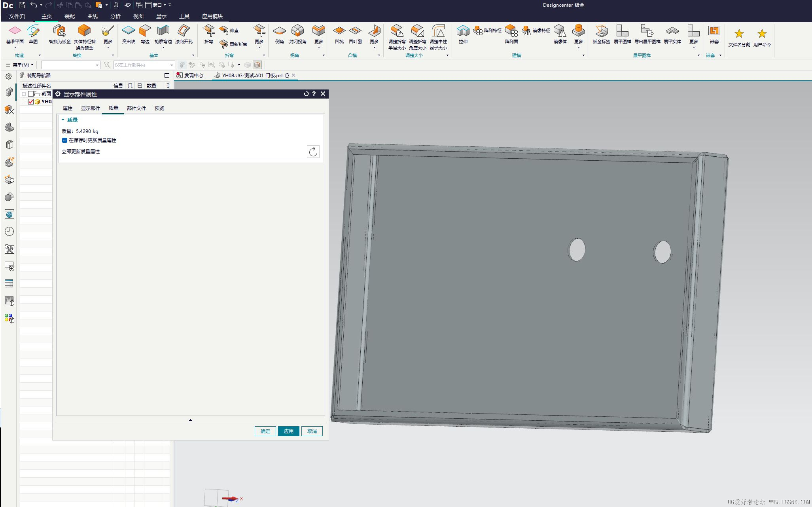This screenshot has width=812, height=507.
Task: Toggle 在保存时更新质量属性 checkbox
Action: coord(64,141)
